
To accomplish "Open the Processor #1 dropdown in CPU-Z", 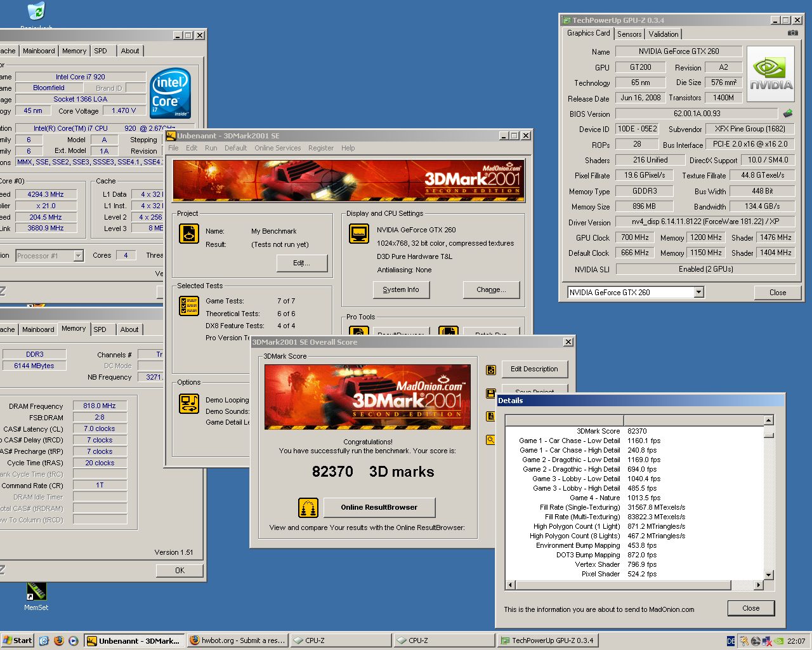I will 79,256.
